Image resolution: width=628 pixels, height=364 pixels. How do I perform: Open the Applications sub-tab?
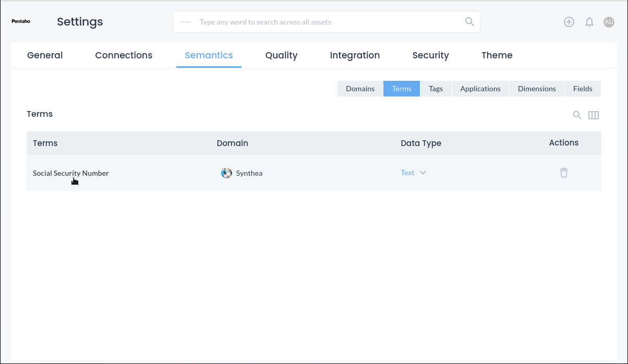pos(480,89)
